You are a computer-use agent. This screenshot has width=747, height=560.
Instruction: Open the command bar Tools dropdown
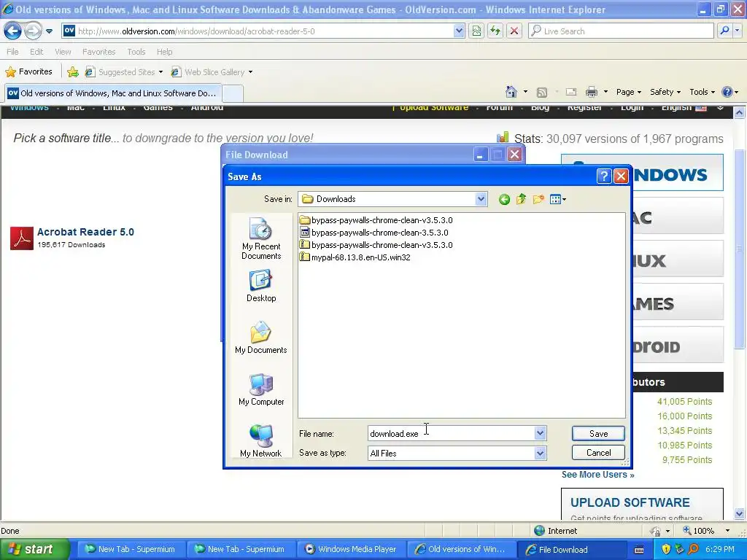(x=703, y=92)
